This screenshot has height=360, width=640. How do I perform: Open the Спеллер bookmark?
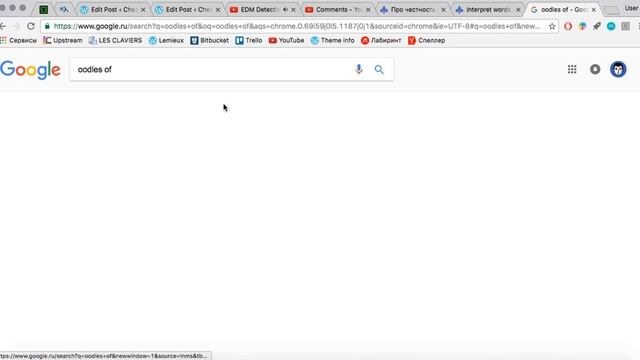427,40
